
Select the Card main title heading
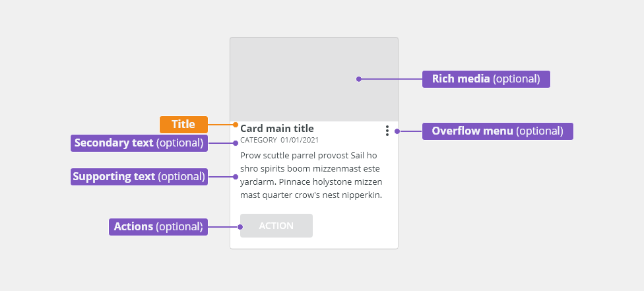277,128
